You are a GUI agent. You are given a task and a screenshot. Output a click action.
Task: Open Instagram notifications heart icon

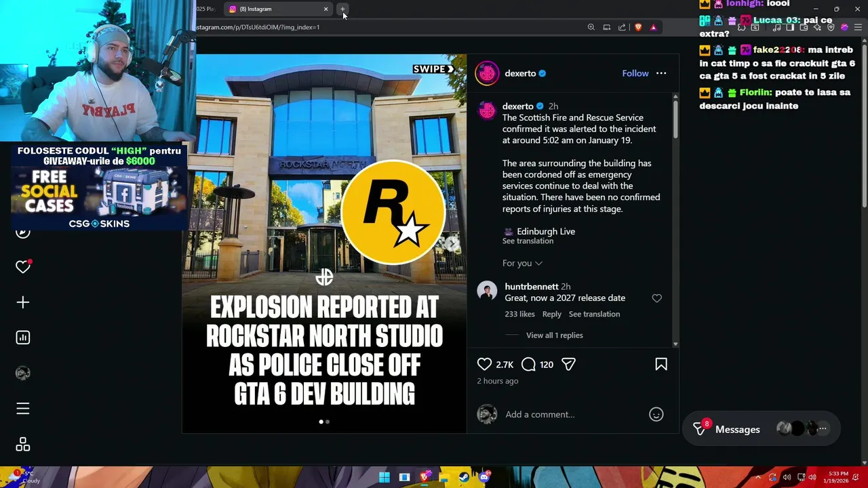[23, 267]
